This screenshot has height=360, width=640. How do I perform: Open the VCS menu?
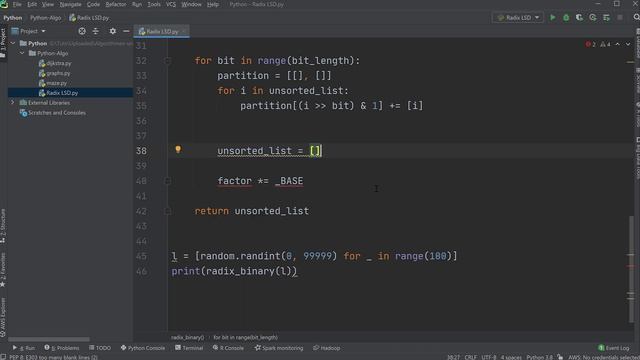click(x=171, y=4)
